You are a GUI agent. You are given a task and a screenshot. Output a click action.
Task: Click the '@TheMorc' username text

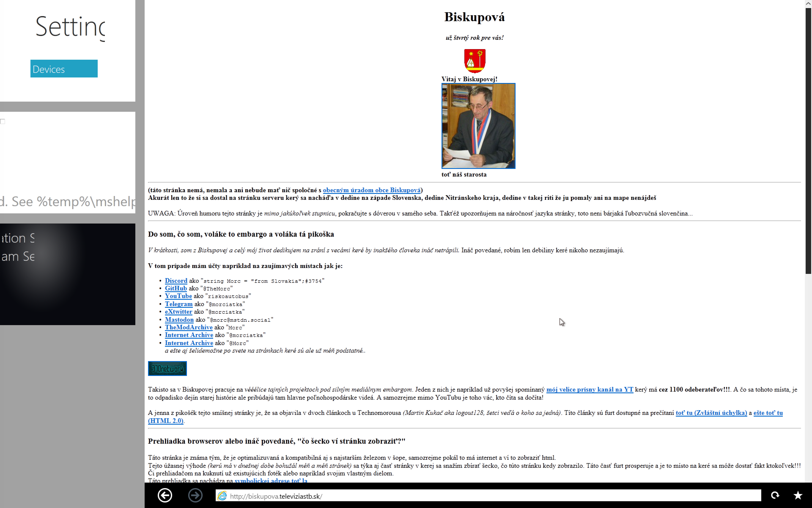tap(216, 289)
